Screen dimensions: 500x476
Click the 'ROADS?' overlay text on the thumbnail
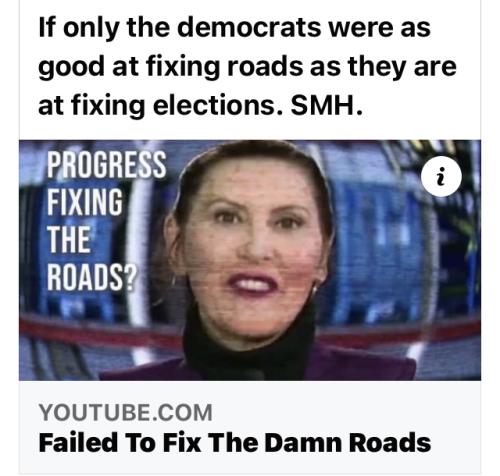tap(92, 277)
